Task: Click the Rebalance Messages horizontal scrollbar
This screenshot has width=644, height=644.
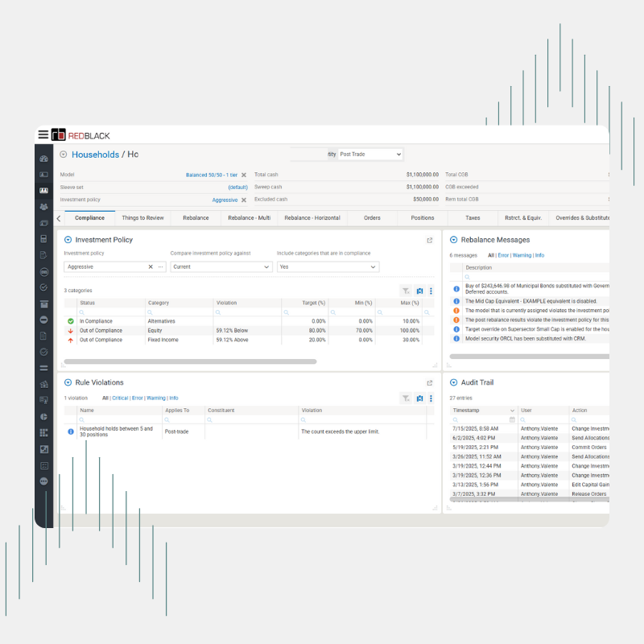Action: (529, 357)
